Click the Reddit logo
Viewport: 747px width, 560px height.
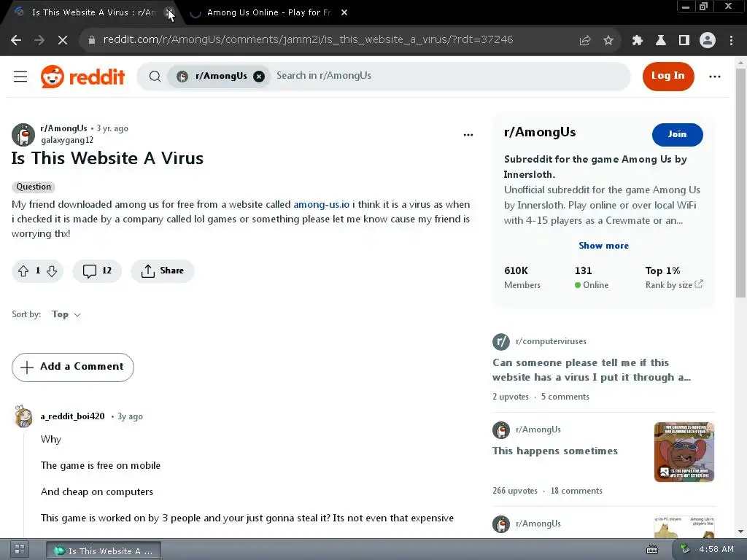click(83, 76)
